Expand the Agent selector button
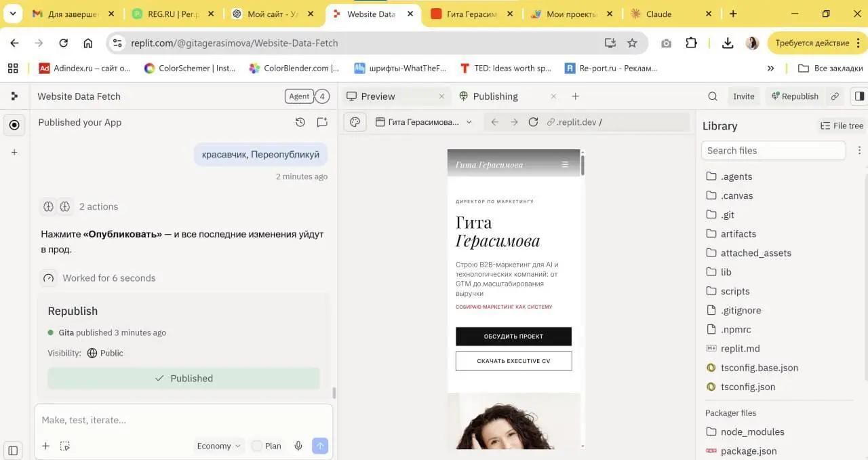 [299, 96]
